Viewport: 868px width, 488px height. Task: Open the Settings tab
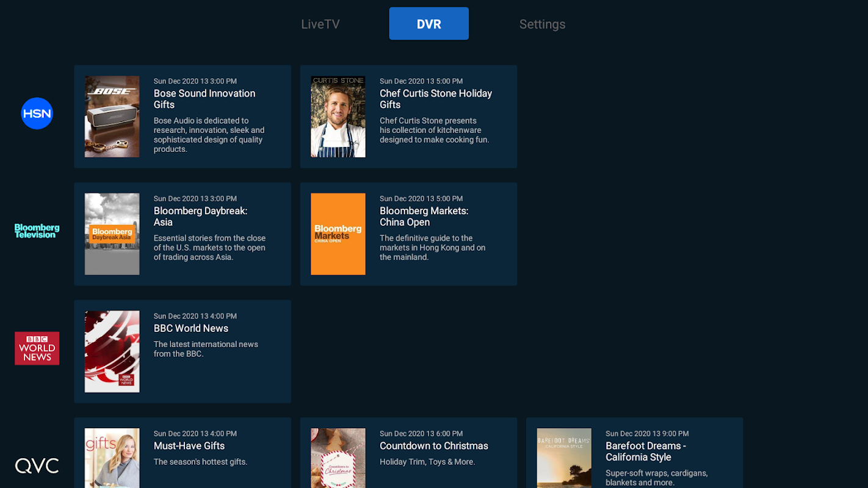pos(542,24)
